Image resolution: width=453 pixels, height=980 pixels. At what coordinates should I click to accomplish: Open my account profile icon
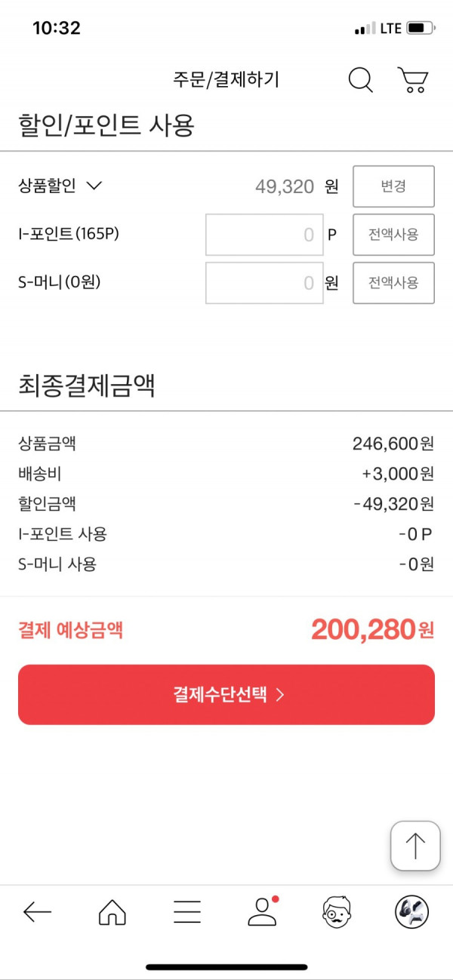point(263,911)
